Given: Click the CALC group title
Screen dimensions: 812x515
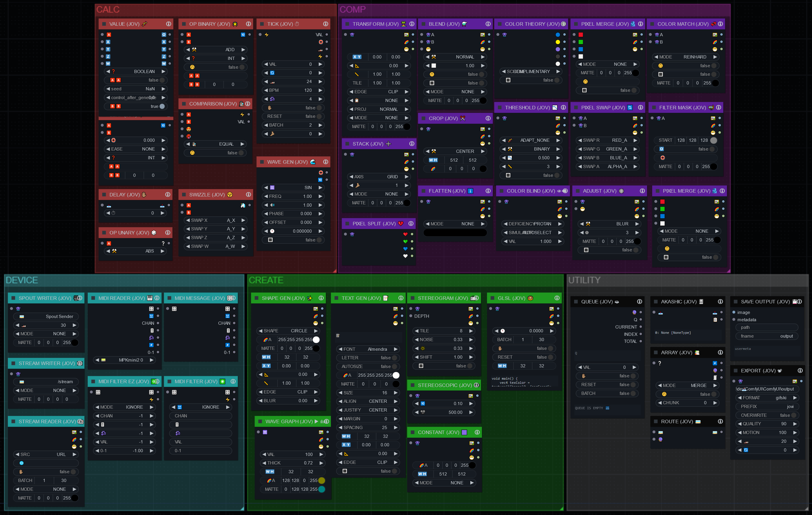Looking at the screenshot, I should [x=108, y=9].
